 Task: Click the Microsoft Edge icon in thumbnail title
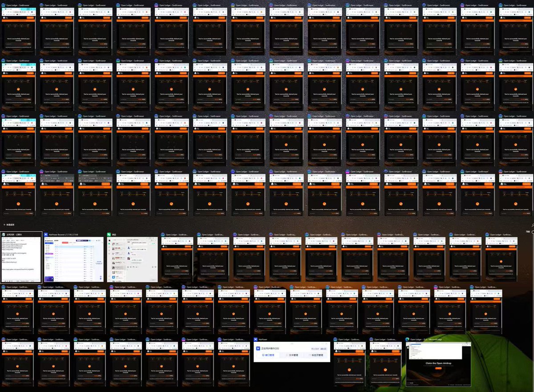pyautogui.click(x=408, y=339)
